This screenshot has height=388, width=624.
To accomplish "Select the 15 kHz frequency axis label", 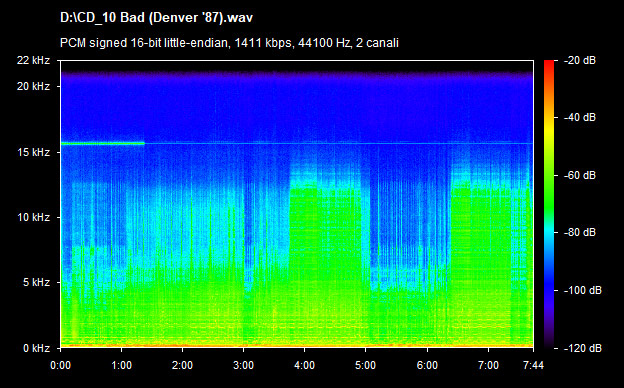I will point(33,152).
